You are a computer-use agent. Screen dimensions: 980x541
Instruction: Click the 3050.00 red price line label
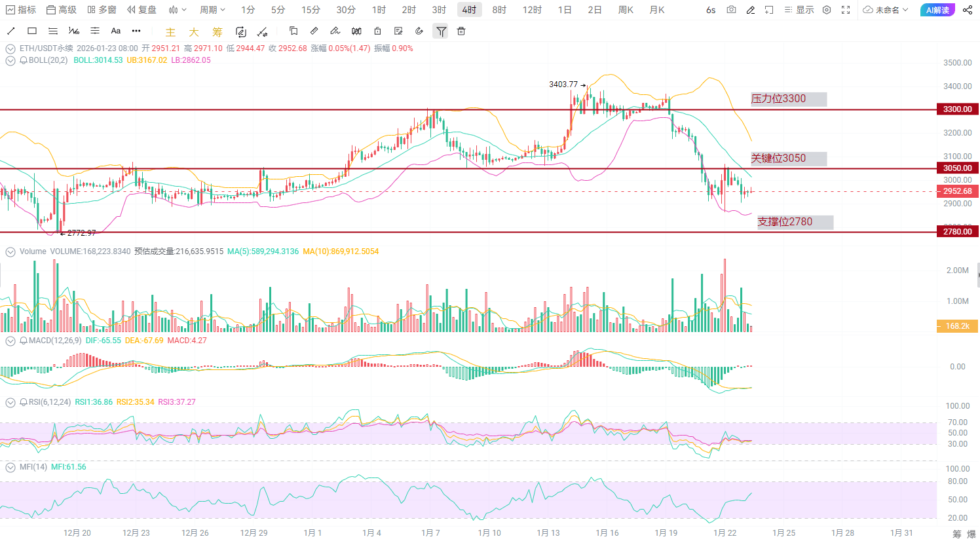[x=958, y=168]
